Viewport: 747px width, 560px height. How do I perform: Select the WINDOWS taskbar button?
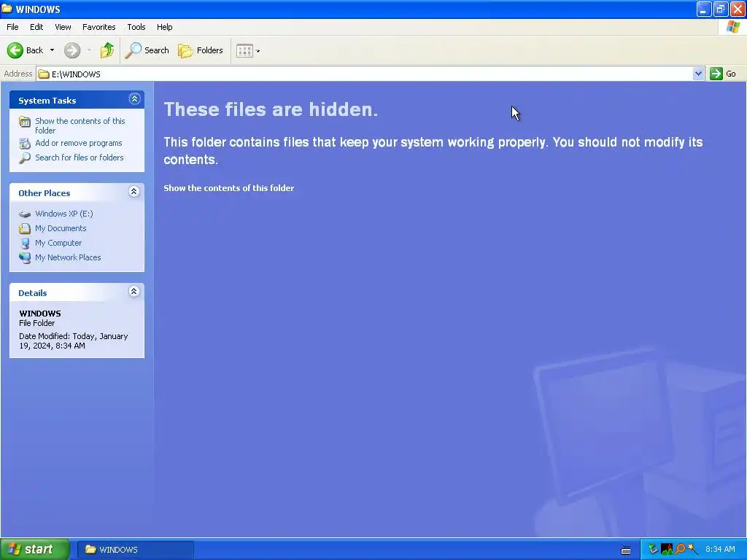pyautogui.click(x=135, y=550)
